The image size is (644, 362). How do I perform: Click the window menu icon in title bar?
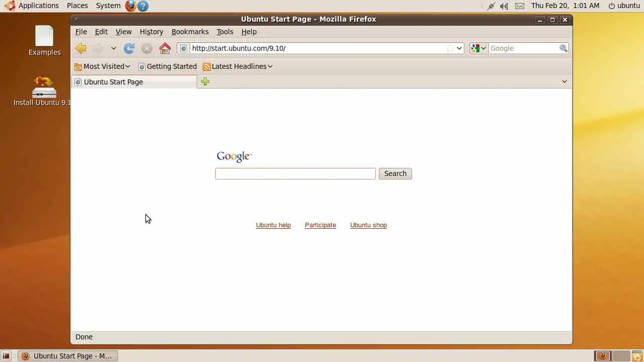point(77,20)
